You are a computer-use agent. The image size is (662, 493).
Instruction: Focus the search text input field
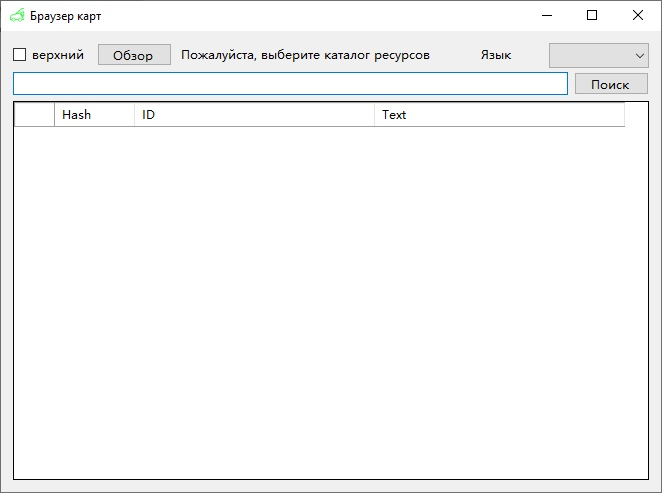(x=290, y=84)
